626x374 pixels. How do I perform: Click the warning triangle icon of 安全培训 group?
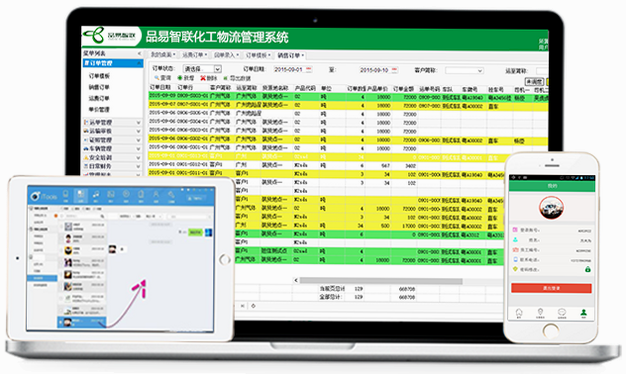(x=86, y=157)
